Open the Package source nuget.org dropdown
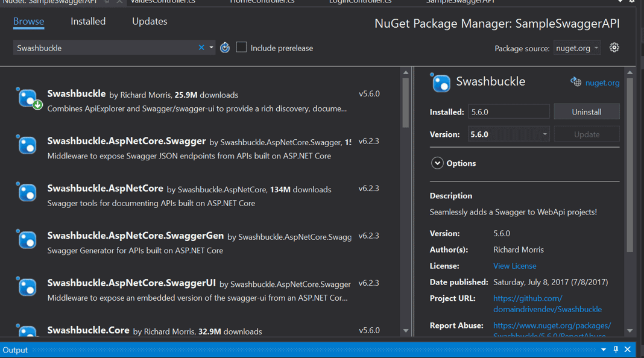The height and width of the screenshot is (358, 644). coord(577,48)
